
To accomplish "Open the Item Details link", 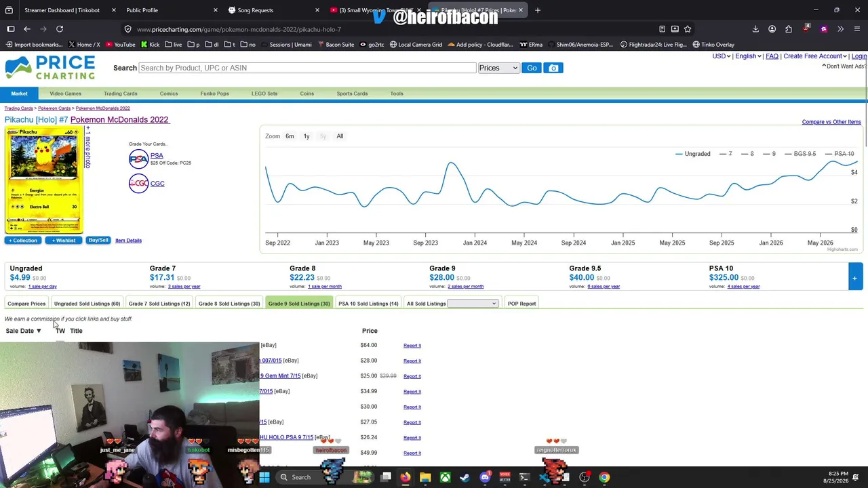I will click(128, 241).
